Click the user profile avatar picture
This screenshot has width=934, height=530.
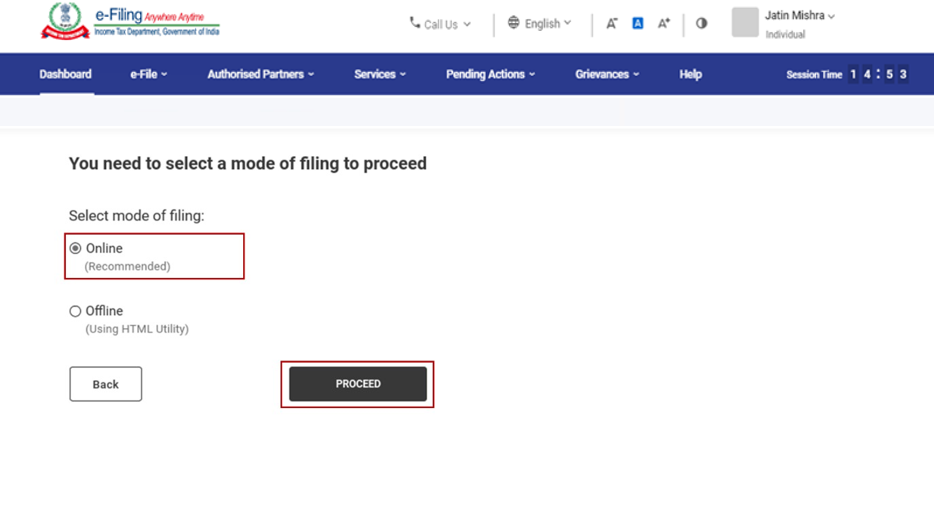click(745, 22)
